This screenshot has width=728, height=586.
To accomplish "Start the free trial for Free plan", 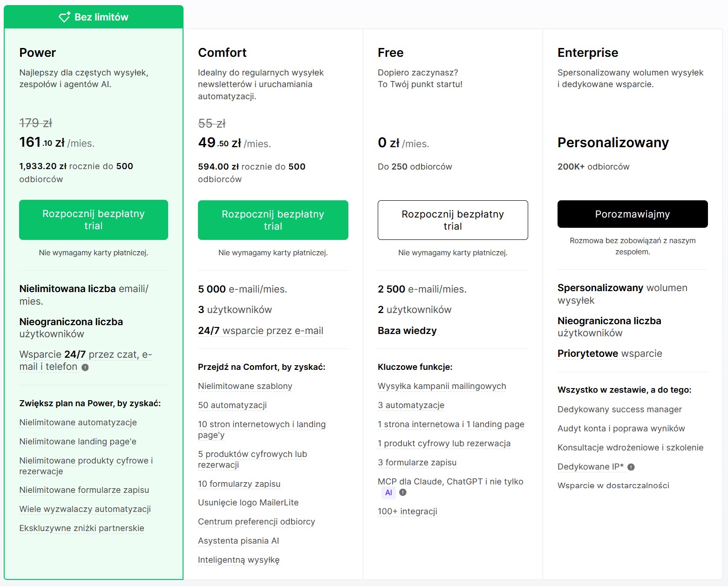I will point(453,220).
